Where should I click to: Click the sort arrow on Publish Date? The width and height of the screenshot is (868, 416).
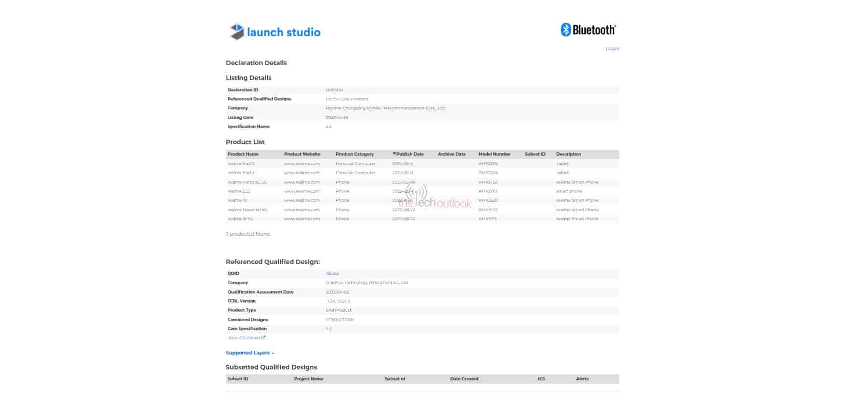coord(394,154)
